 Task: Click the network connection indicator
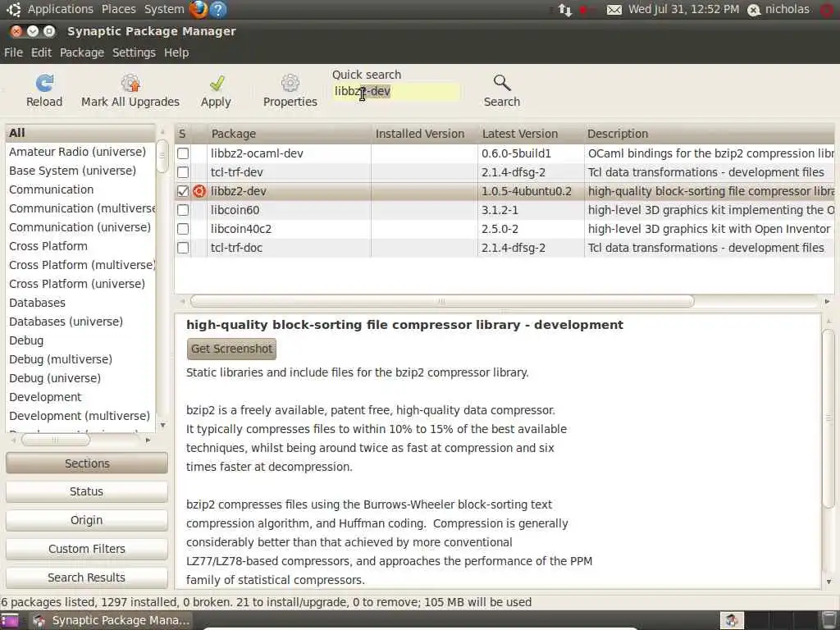564,10
